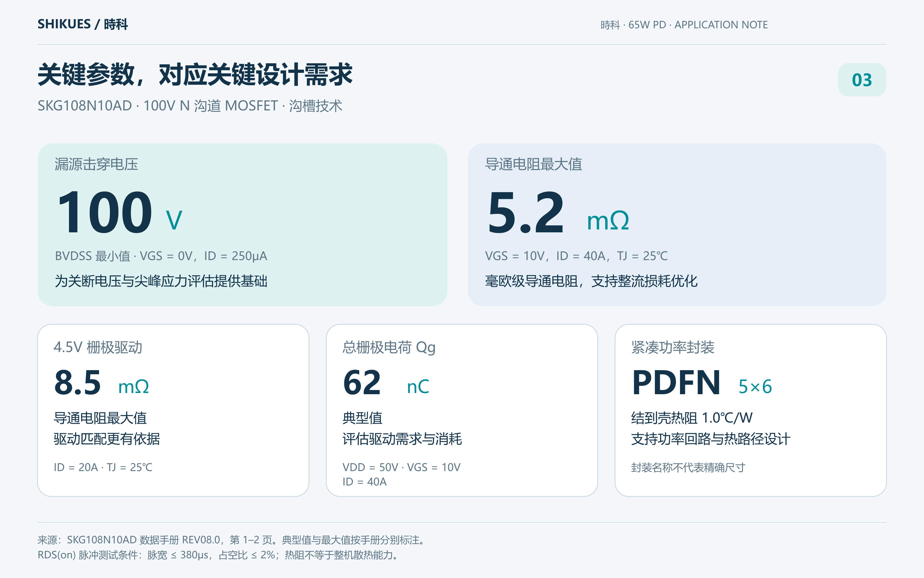This screenshot has width=924, height=578.
Task: Select the header '時科 · 65W PD · APPLICATION NOTE'
Action: (684, 25)
